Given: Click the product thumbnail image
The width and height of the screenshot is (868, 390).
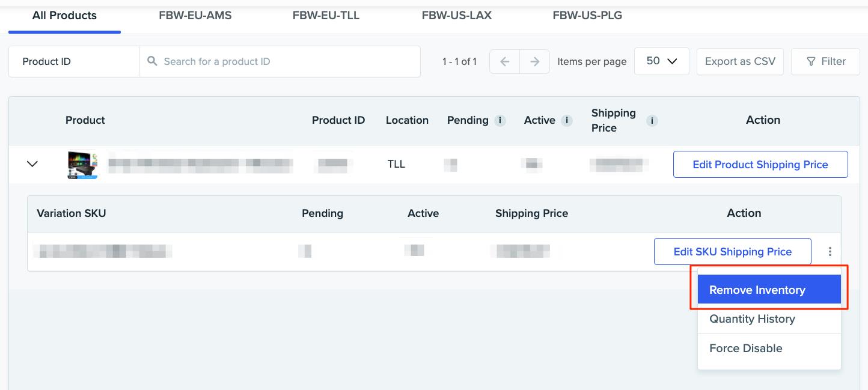Looking at the screenshot, I should (x=83, y=165).
